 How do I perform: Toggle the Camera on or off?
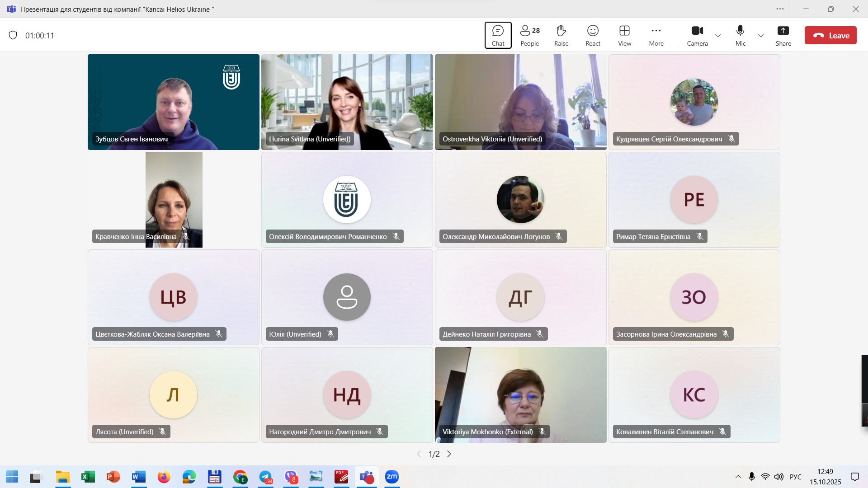pos(697,35)
